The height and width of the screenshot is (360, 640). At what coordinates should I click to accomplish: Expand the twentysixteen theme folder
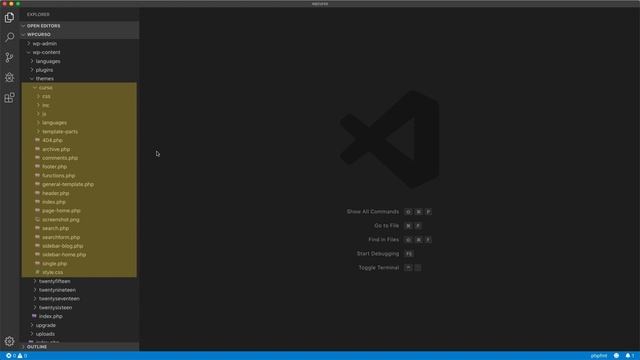(x=80, y=307)
